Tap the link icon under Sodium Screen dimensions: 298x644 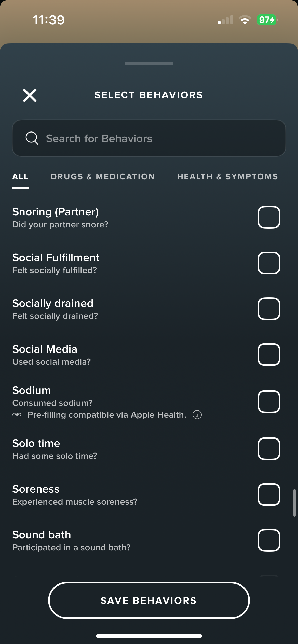coord(17,415)
